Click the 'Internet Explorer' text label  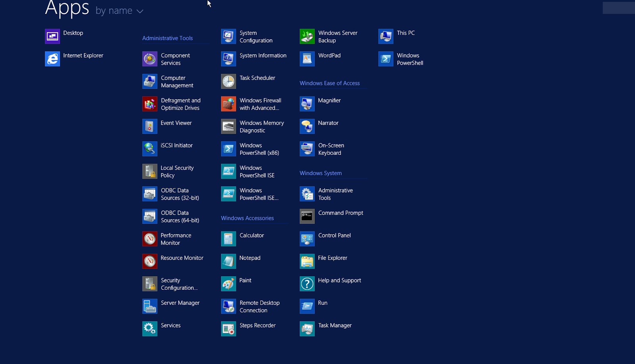[83, 56]
